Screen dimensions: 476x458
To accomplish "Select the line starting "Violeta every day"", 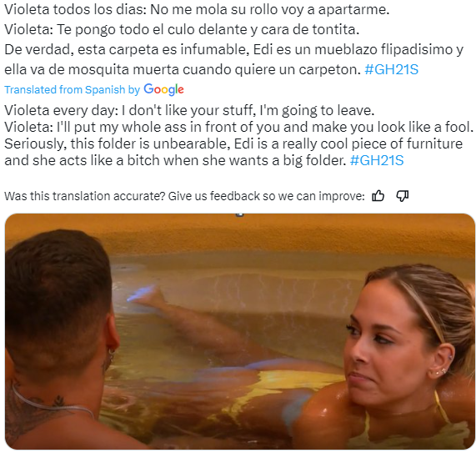I will (x=189, y=110).
